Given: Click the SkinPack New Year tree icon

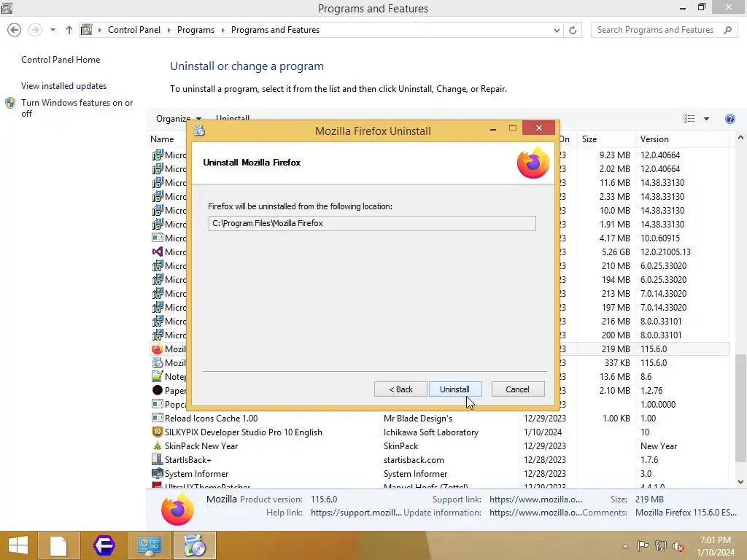Looking at the screenshot, I should coord(158,446).
